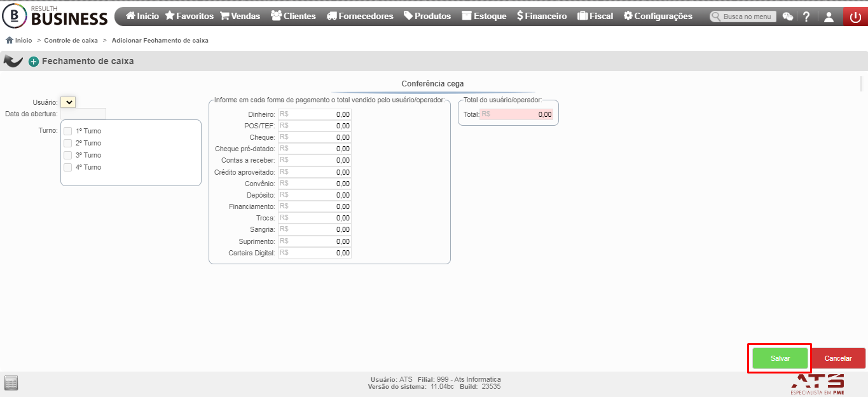This screenshot has height=397, width=868.
Task: Open the Fornecedores menu
Action: [x=360, y=16]
